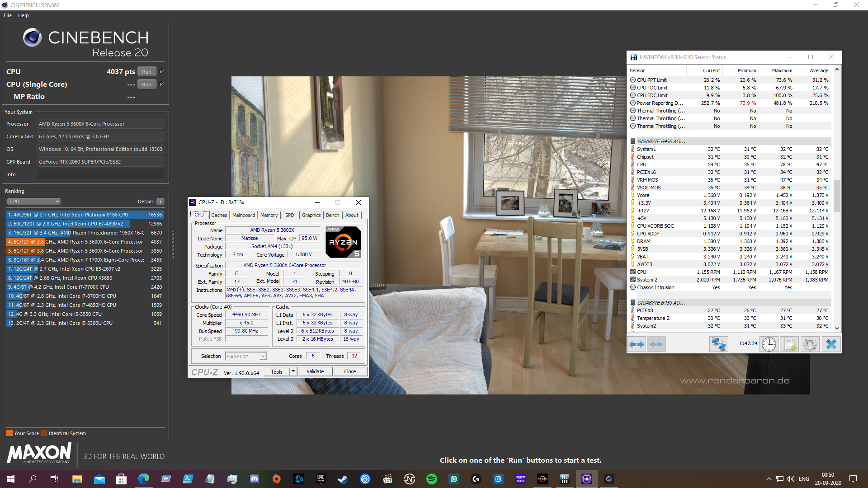868x488 pixels.
Task: Open CPU-Z Selection Socket #1 dropdown
Action: pyautogui.click(x=246, y=357)
